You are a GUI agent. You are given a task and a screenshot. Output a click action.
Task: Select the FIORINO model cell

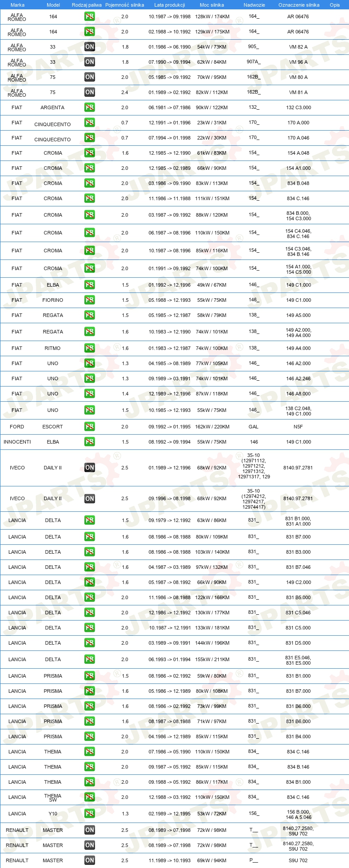53,300
